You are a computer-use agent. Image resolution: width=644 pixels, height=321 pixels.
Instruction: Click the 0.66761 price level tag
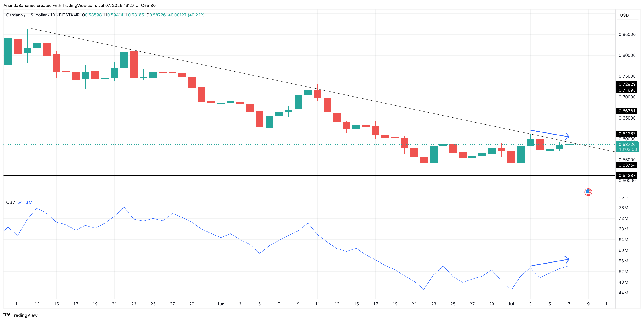pos(627,110)
